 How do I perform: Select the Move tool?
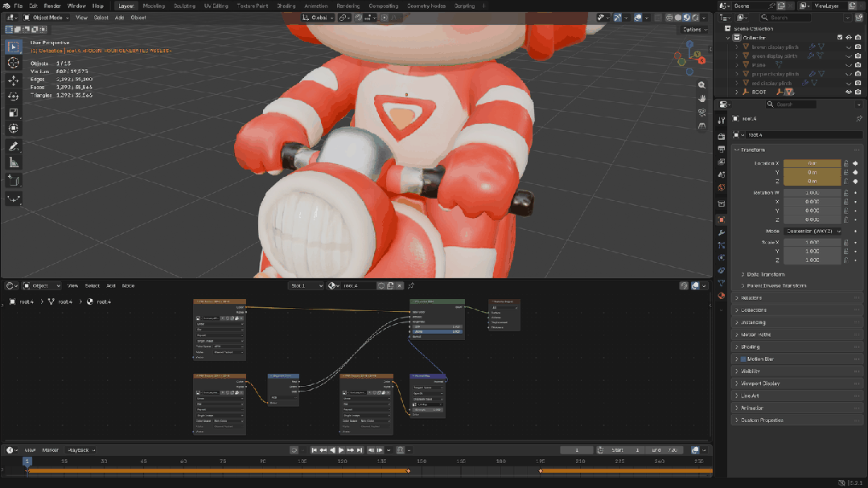[14, 80]
